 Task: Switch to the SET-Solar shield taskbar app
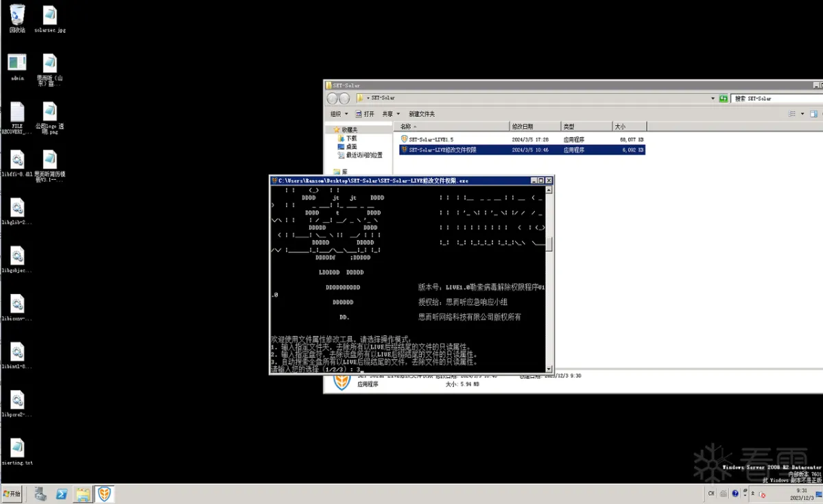coord(104,494)
